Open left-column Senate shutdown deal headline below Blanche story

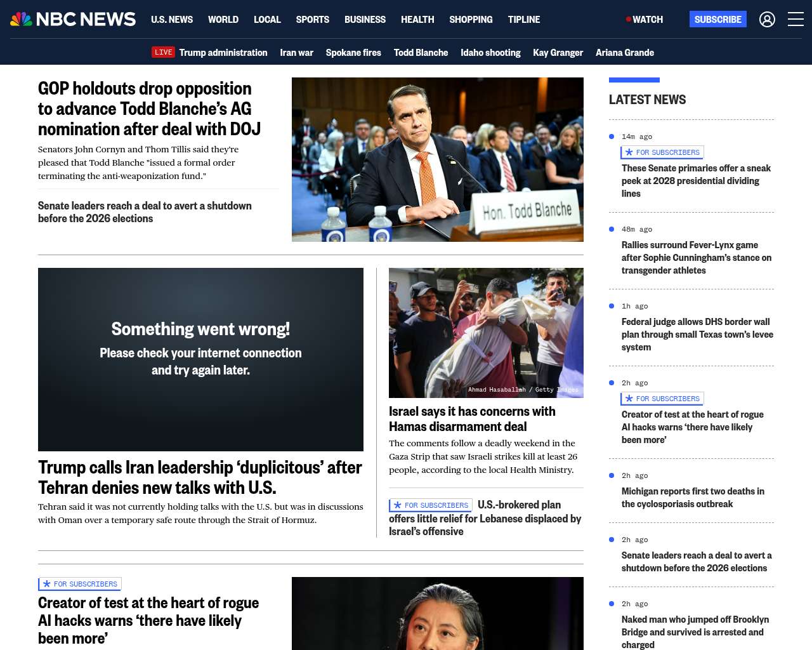click(x=145, y=212)
